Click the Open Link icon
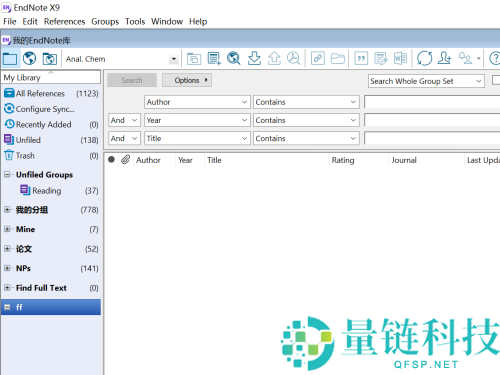 tap(318, 58)
